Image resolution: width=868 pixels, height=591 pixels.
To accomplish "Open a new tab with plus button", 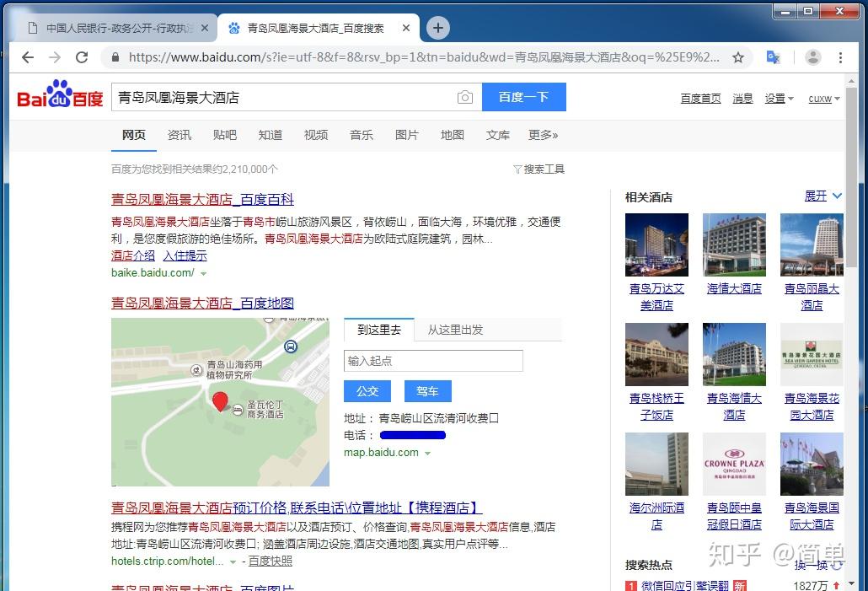I will tap(438, 28).
